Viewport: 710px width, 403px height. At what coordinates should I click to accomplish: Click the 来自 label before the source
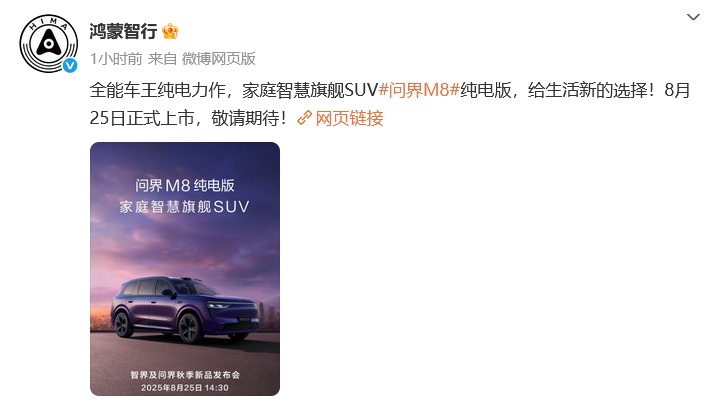[162, 59]
